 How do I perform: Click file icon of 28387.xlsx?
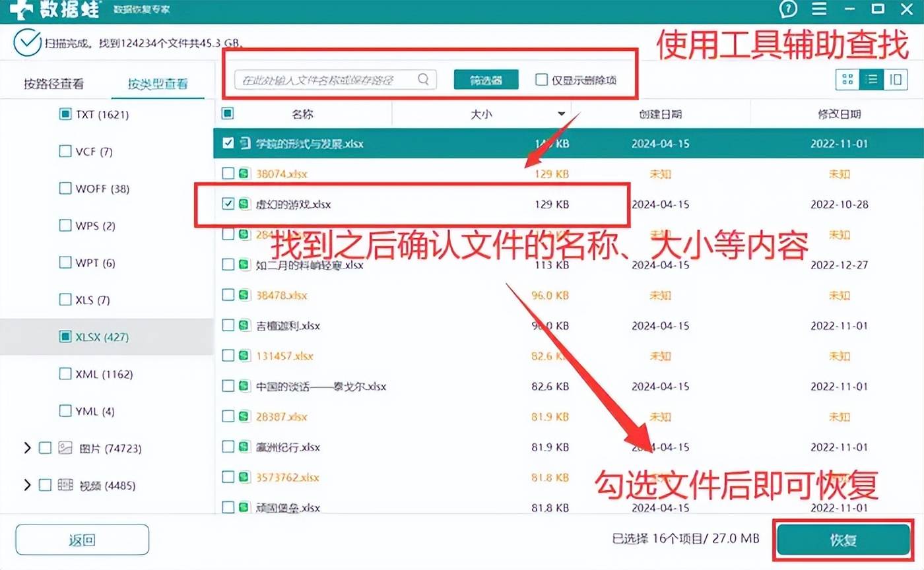point(244,416)
